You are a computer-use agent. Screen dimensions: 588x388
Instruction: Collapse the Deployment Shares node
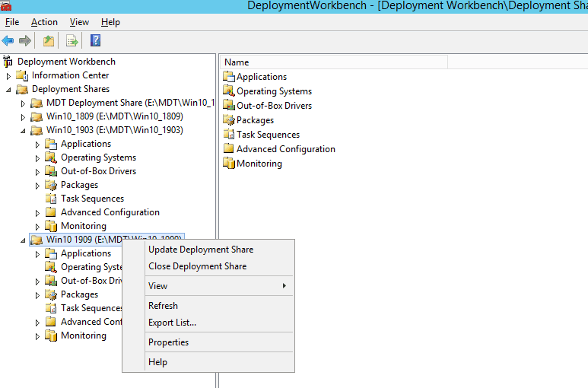click(8, 90)
